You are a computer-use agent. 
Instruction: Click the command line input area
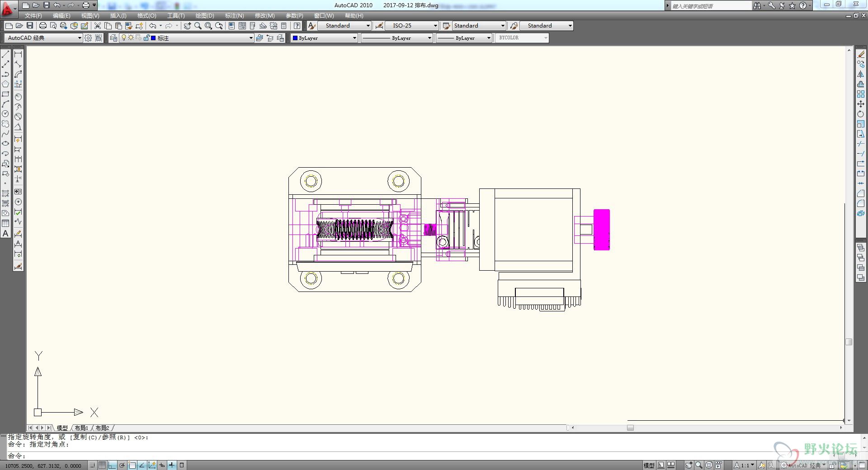434,456
